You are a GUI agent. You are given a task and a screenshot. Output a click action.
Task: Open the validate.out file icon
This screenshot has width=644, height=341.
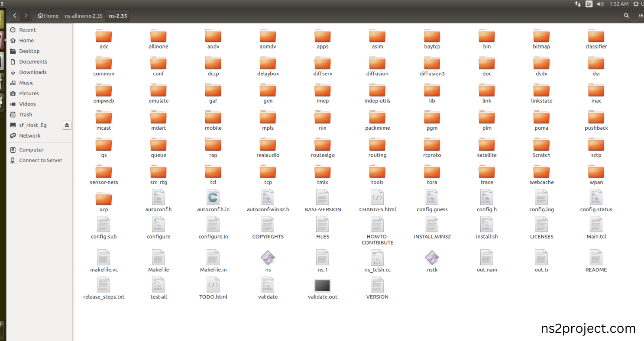[x=322, y=286]
